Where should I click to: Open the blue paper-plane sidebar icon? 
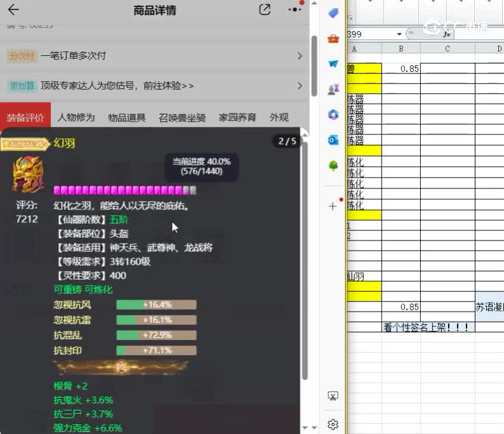[x=333, y=63]
